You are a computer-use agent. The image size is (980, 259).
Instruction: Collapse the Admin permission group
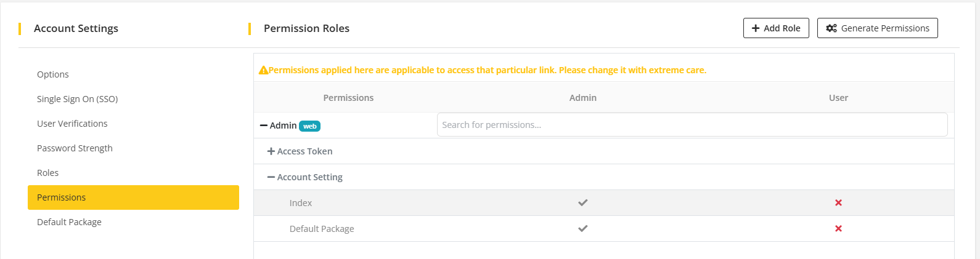point(264,126)
